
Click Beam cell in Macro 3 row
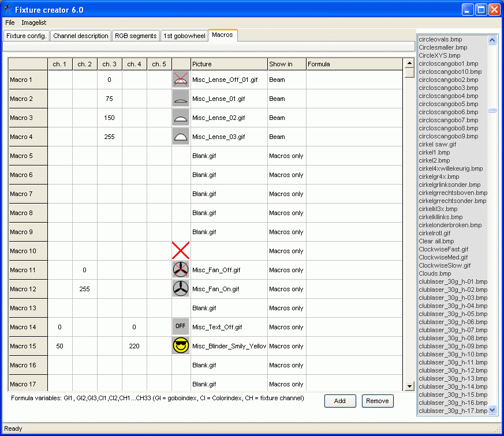(286, 118)
